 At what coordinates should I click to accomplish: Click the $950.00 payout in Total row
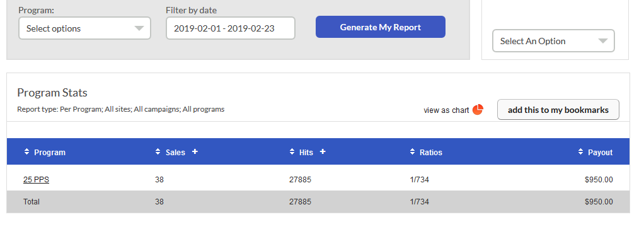(x=599, y=202)
